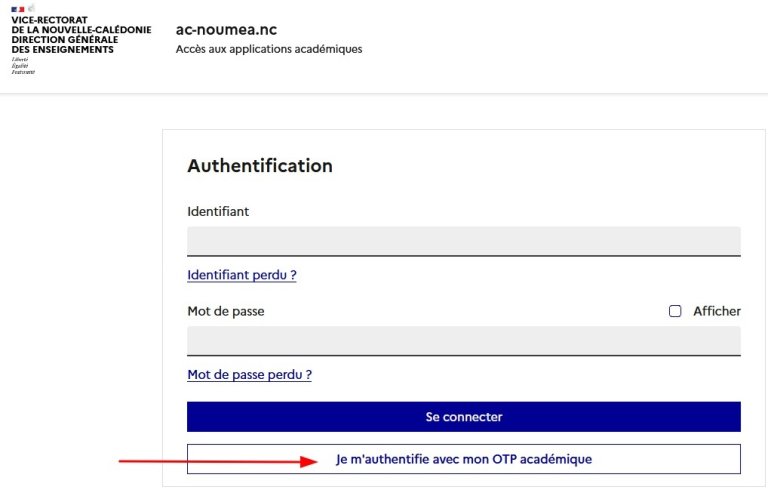Viewport: 768px width, 493px height.
Task: Focus the Mot de passe input field
Action: tap(464, 341)
